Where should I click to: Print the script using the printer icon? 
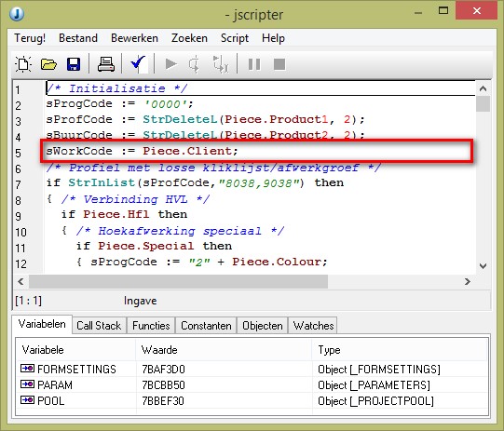[106, 64]
